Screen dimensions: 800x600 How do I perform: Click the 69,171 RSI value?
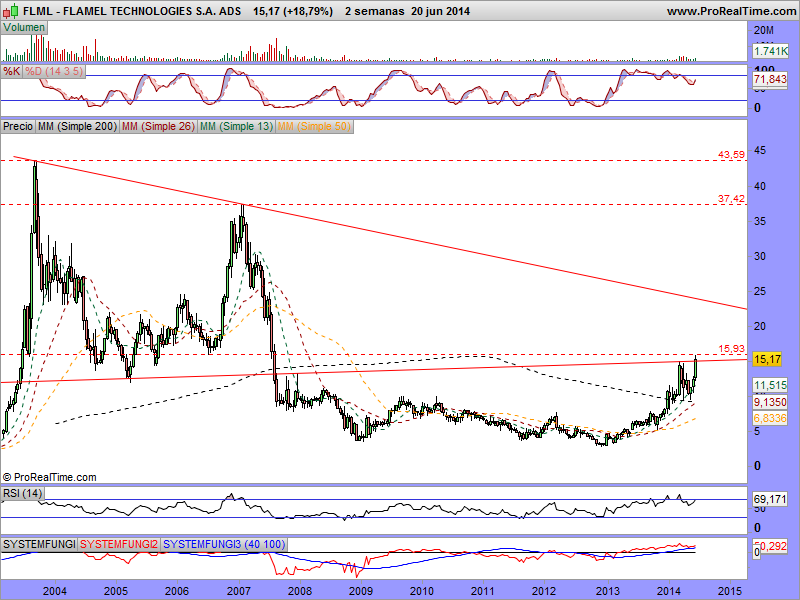coord(770,499)
